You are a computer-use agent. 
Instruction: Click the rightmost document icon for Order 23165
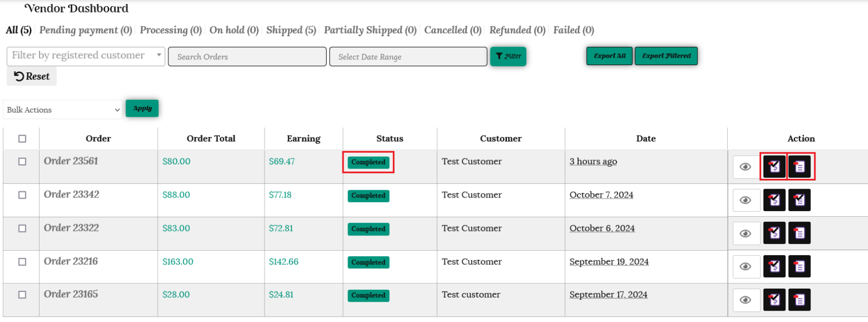coord(800,300)
